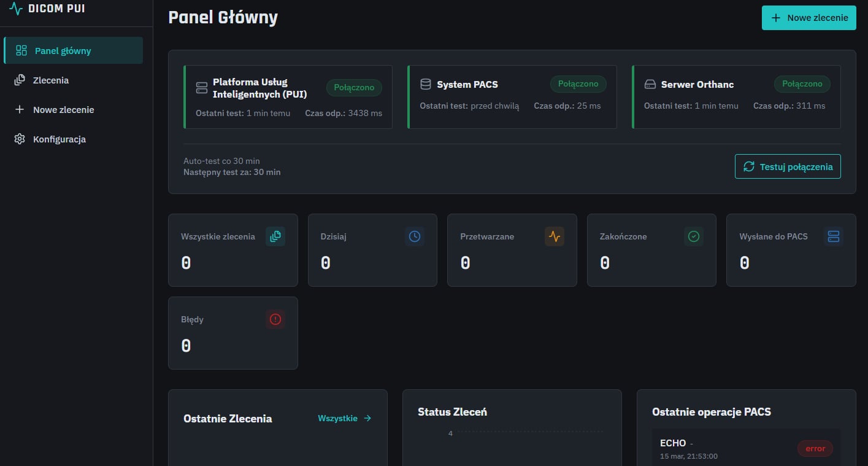The height and width of the screenshot is (466, 868).
Task: Click the Połączono badge of System PACS
Action: (x=578, y=83)
